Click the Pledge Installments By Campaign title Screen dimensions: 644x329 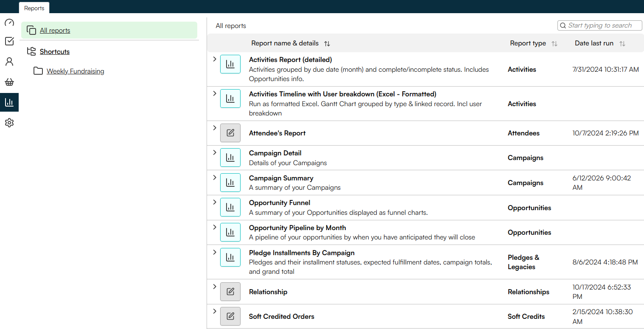pyautogui.click(x=302, y=253)
